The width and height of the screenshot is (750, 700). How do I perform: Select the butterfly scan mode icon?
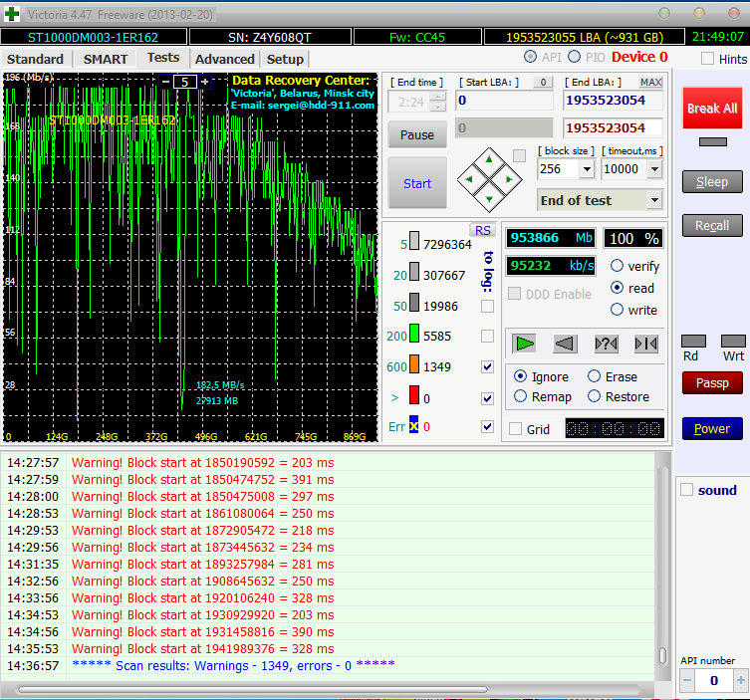click(645, 344)
